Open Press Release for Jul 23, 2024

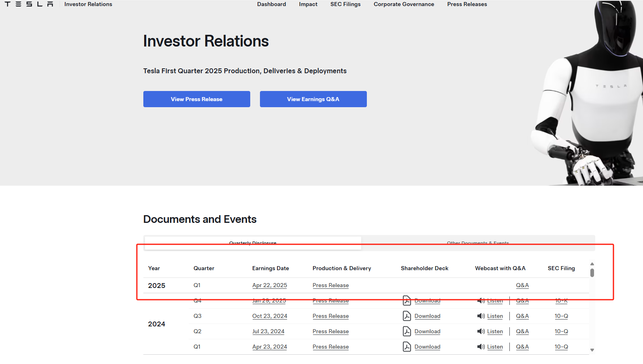tap(330, 331)
